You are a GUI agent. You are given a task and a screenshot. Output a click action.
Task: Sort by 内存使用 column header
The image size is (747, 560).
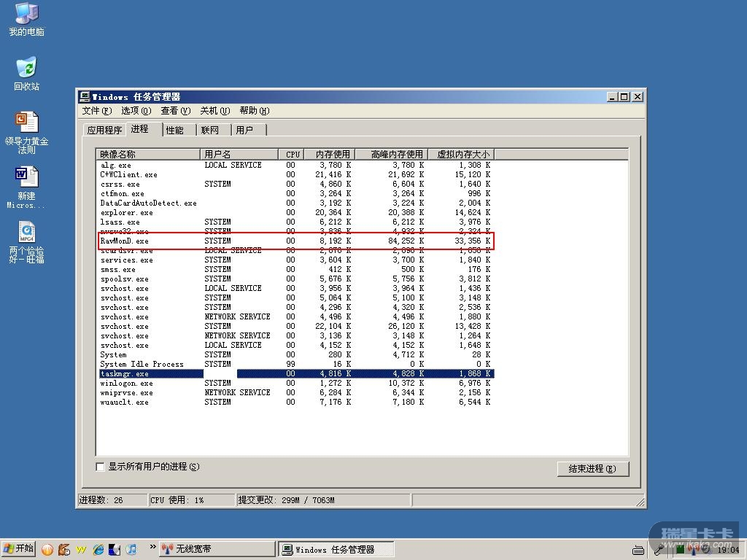[x=330, y=155]
